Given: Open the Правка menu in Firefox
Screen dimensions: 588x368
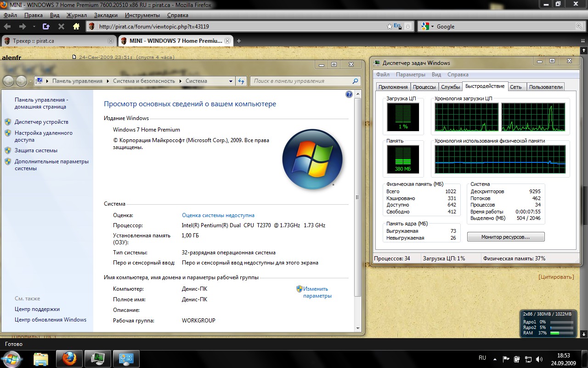Looking at the screenshot, I should 33,15.
